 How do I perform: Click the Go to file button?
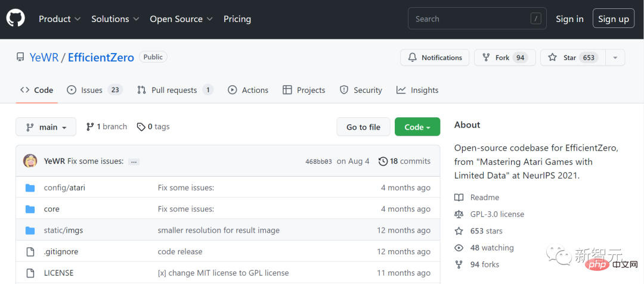(x=363, y=127)
